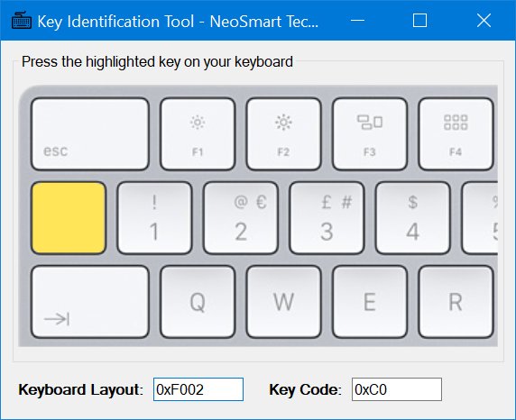Click the W key
The image size is (516, 420).
point(283,302)
